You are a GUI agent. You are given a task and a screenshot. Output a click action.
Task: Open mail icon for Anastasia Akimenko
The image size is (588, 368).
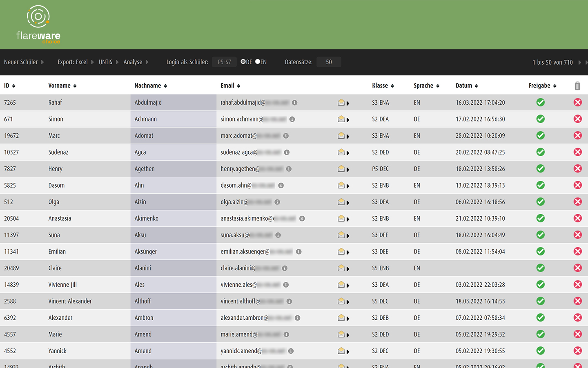[x=341, y=218]
